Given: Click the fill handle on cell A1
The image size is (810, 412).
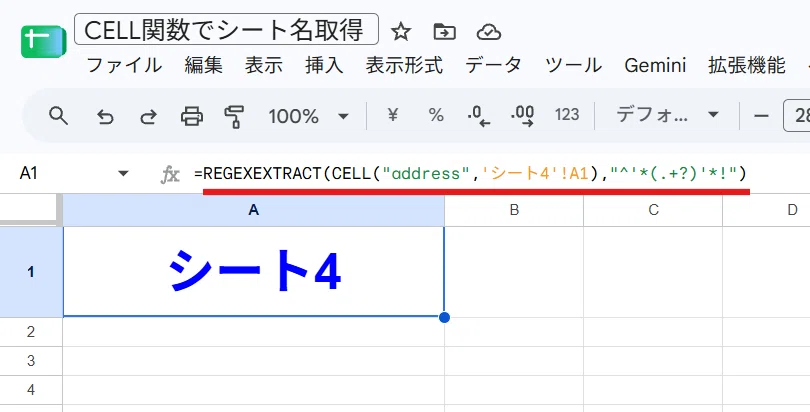Looking at the screenshot, I should coord(444,317).
